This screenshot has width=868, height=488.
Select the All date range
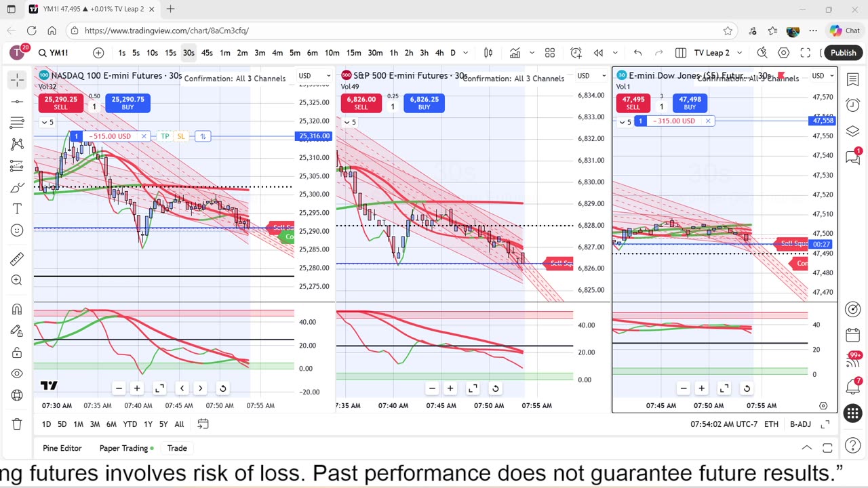179,424
